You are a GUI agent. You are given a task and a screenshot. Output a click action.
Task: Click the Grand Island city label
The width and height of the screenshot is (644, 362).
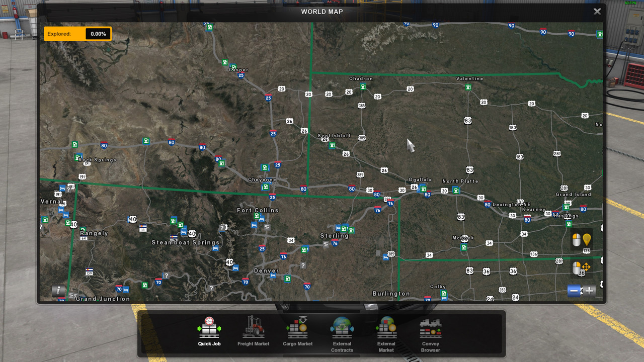point(574,195)
